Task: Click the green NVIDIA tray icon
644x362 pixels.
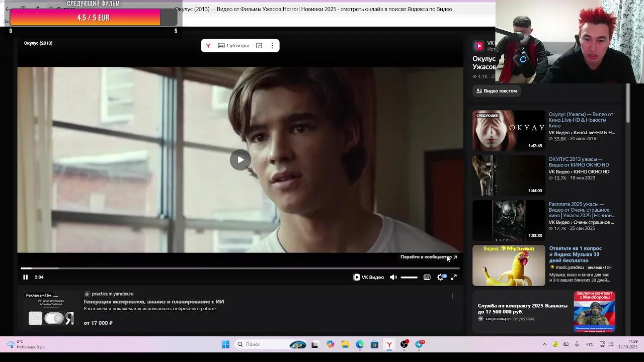Action: [x=555, y=344]
